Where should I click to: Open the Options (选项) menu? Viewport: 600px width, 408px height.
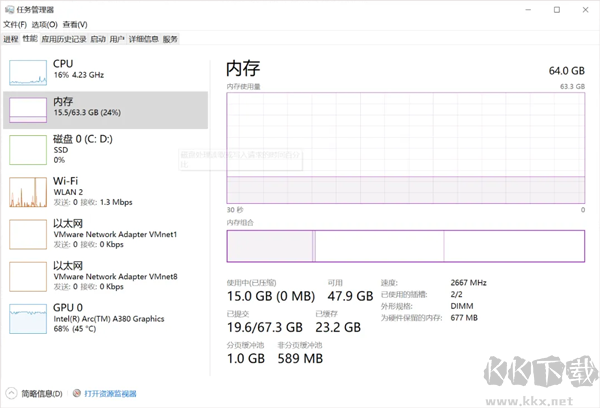tap(44, 24)
